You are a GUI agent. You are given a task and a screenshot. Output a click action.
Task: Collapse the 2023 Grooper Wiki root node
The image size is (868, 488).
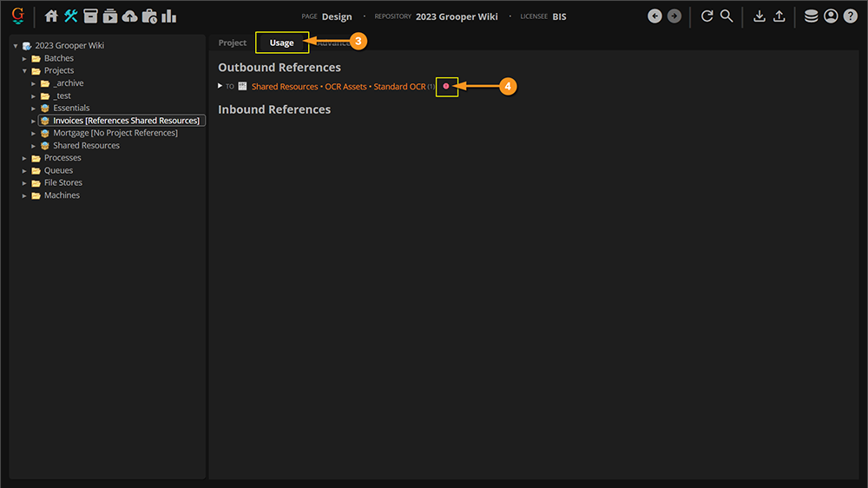tap(16, 46)
